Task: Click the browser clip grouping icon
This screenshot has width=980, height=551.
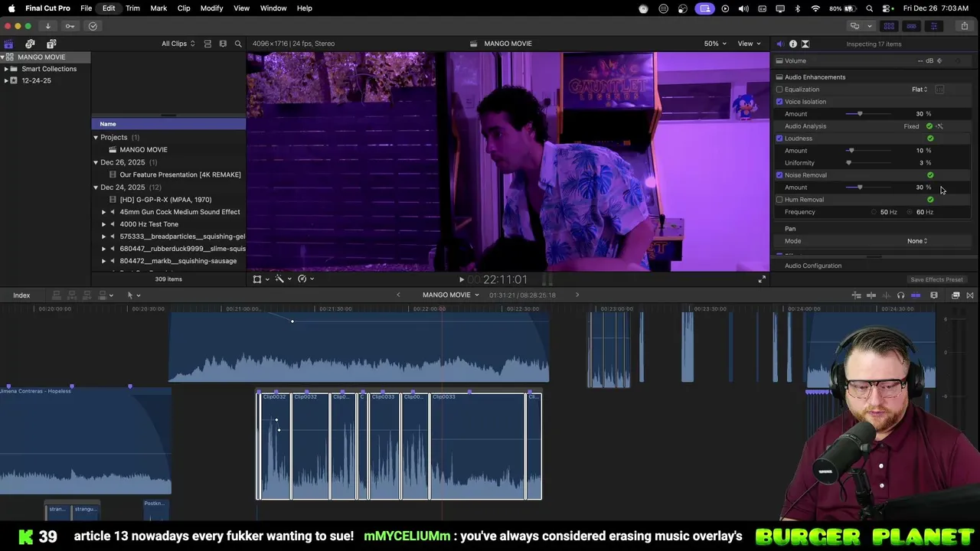Action: [x=223, y=44]
